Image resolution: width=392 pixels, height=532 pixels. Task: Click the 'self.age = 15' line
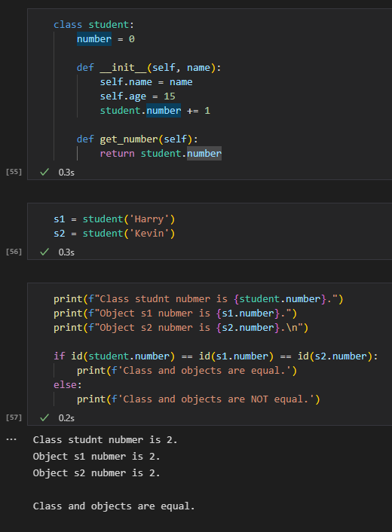point(137,96)
